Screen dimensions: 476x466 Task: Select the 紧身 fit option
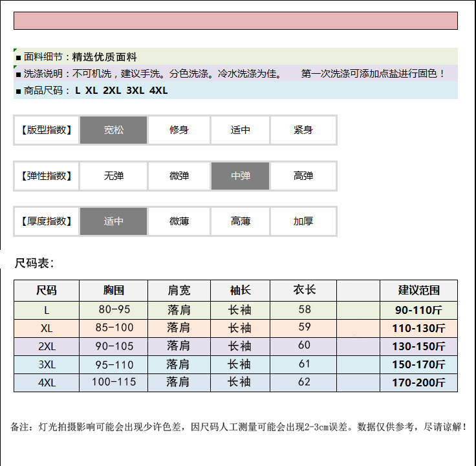pos(303,130)
